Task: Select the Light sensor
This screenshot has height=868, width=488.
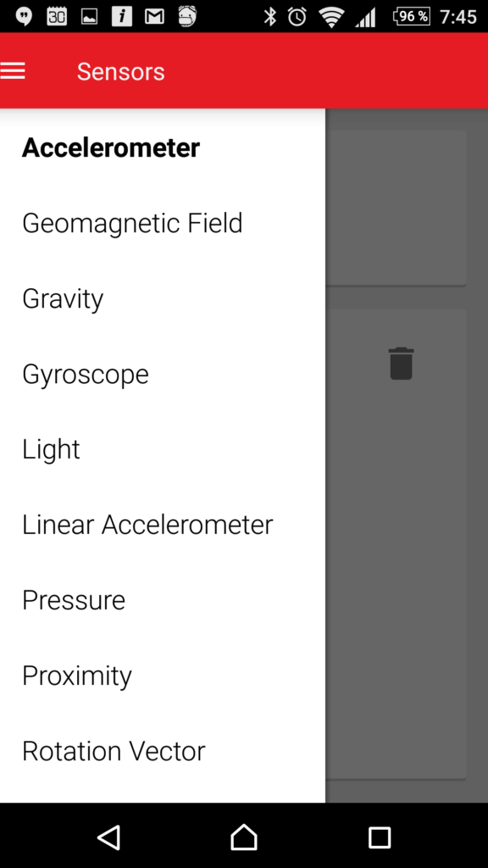Action: (163, 449)
